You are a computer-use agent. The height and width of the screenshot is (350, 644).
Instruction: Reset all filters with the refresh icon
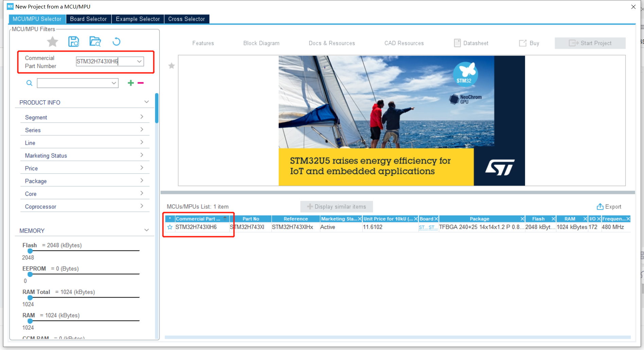tap(116, 41)
